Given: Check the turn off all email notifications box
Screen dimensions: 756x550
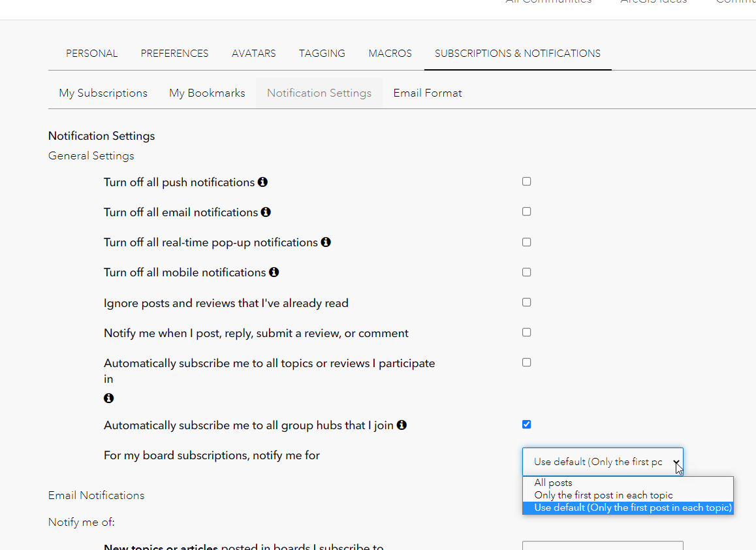Looking at the screenshot, I should 526,211.
